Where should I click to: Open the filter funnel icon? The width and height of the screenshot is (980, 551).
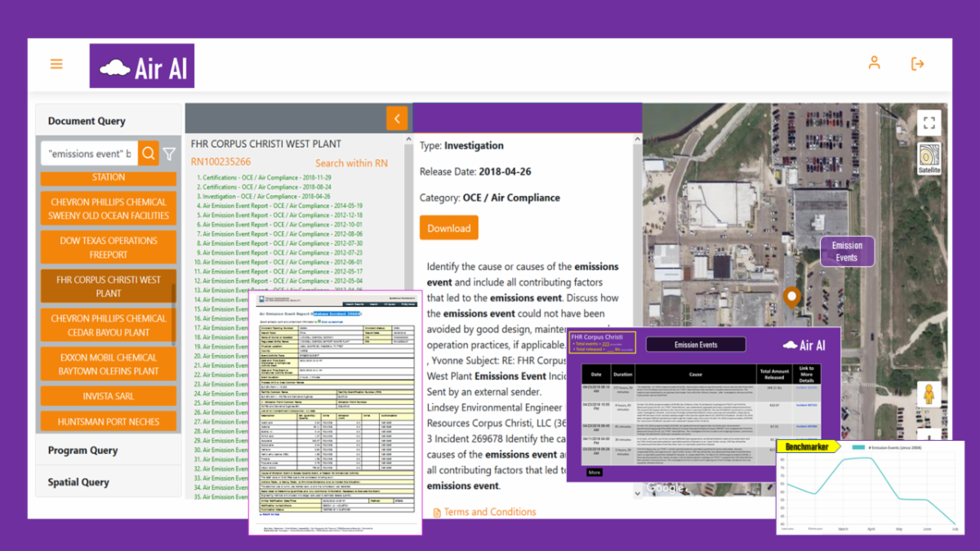169,153
